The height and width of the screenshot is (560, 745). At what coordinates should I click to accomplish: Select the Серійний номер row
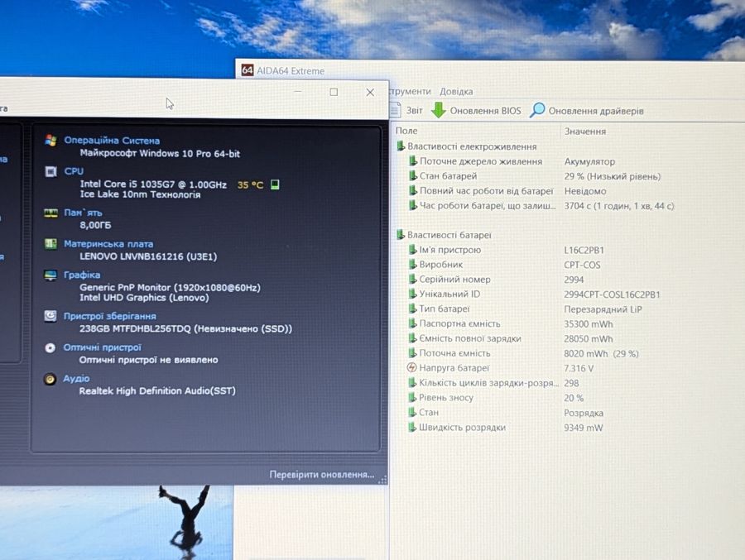click(x=496, y=280)
